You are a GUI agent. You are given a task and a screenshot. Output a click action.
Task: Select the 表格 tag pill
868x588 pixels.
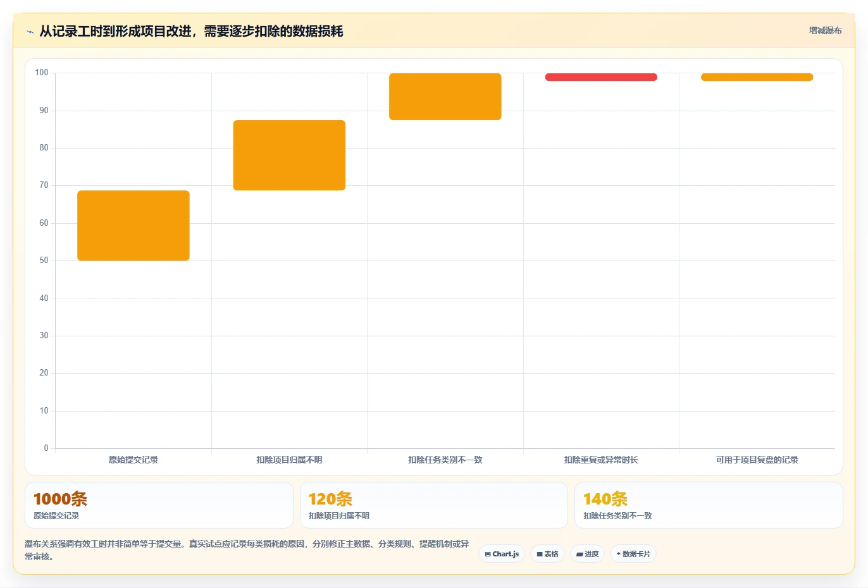[x=548, y=554]
